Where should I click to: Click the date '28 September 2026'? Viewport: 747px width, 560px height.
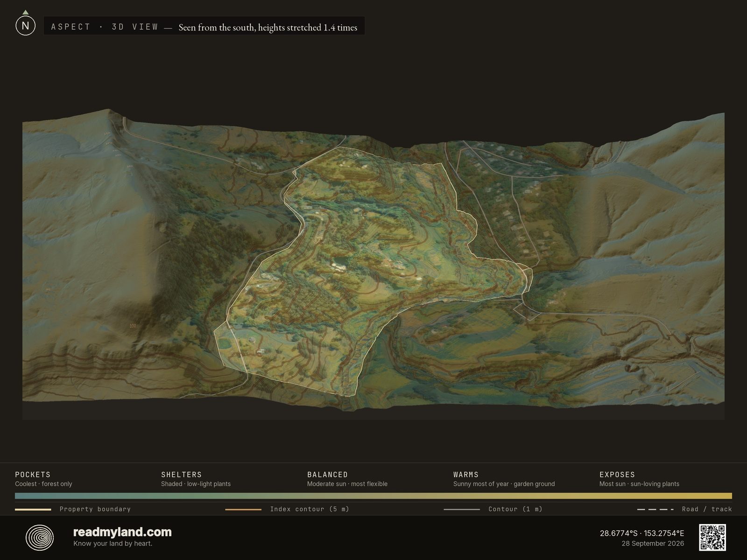pyautogui.click(x=653, y=544)
